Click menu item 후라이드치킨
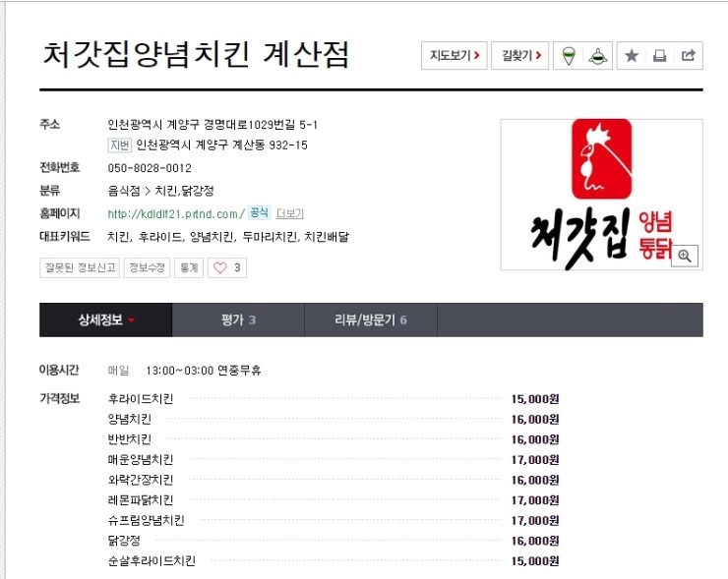Screen dimensions: 728x579 pos(141,399)
